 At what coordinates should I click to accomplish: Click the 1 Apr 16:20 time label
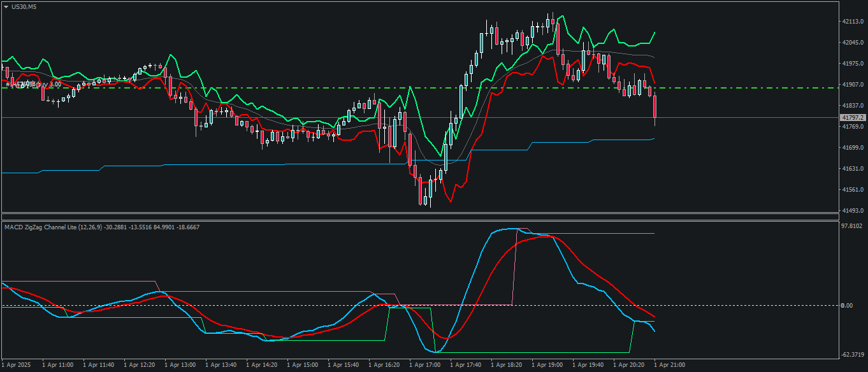coord(384,365)
